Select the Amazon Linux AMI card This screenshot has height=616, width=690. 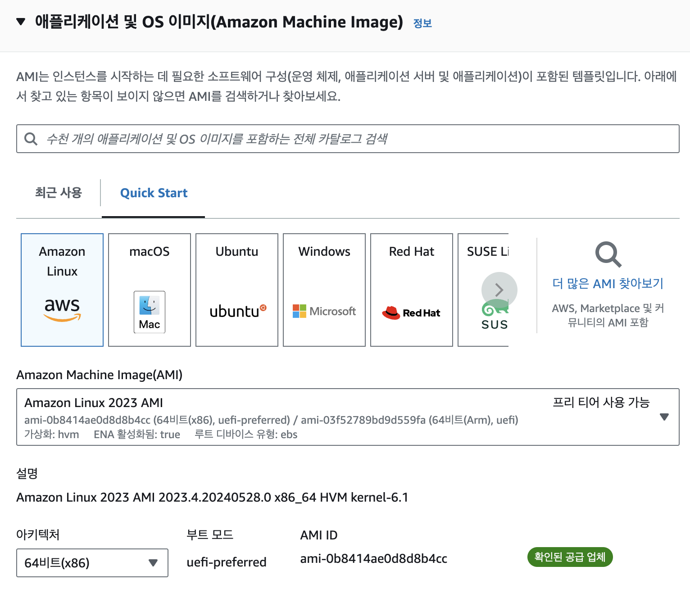[62, 290]
